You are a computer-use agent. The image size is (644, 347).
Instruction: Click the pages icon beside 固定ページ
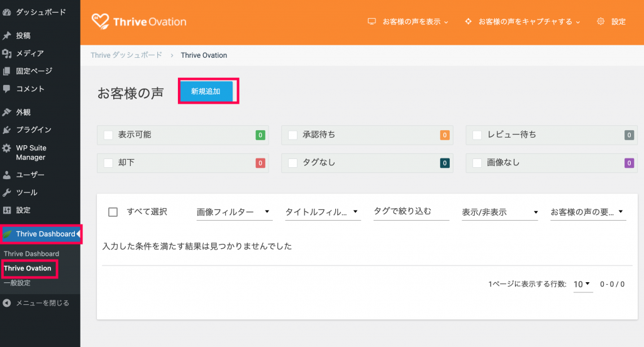(6, 71)
